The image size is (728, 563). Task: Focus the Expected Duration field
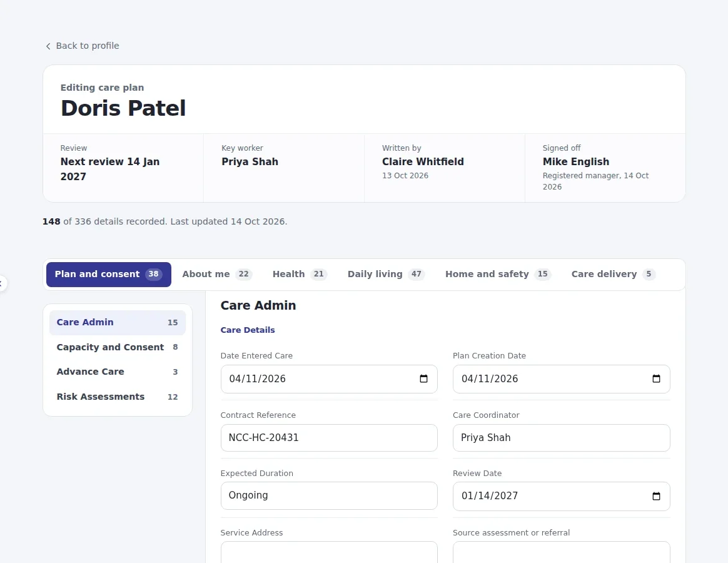point(329,495)
